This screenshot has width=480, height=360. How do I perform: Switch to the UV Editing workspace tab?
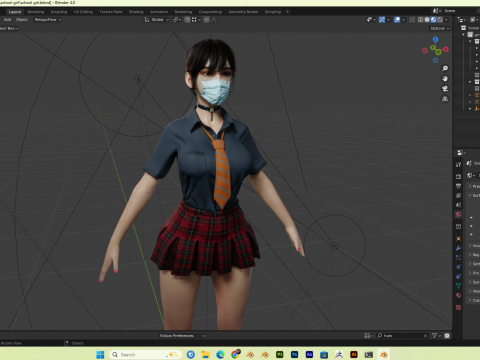pyautogui.click(x=83, y=12)
